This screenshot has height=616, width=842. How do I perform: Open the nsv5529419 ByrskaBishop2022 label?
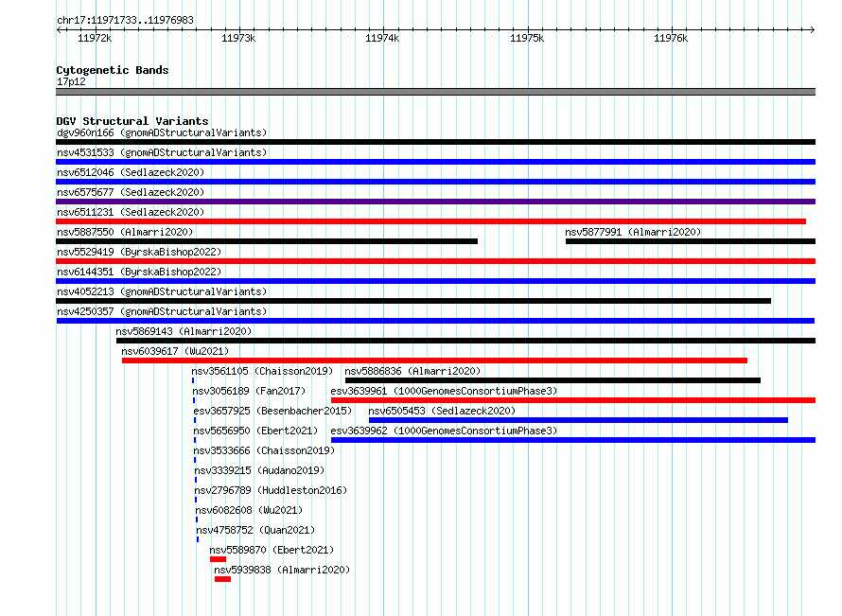139,252
